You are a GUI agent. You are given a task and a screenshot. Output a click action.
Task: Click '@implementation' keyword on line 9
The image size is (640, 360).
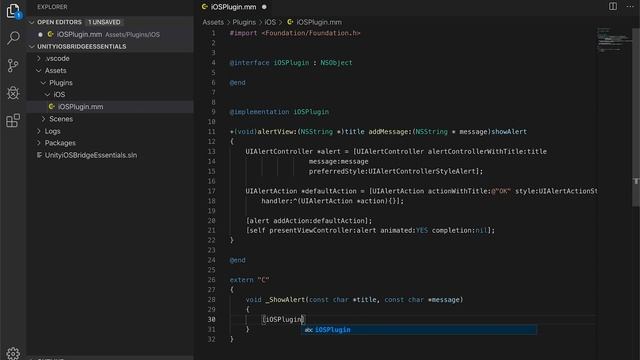[x=259, y=112]
